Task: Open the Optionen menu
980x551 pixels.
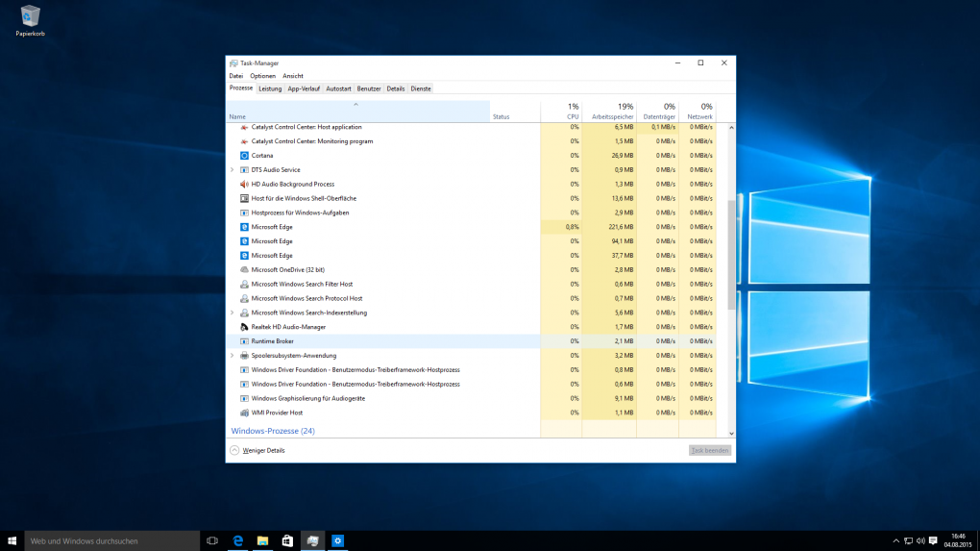Action: 262,76
